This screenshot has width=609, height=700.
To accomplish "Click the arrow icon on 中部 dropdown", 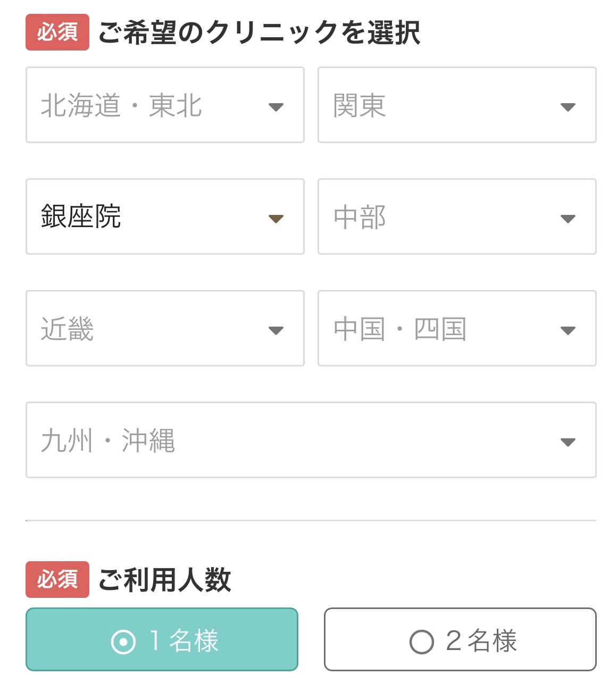I will 568,219.
